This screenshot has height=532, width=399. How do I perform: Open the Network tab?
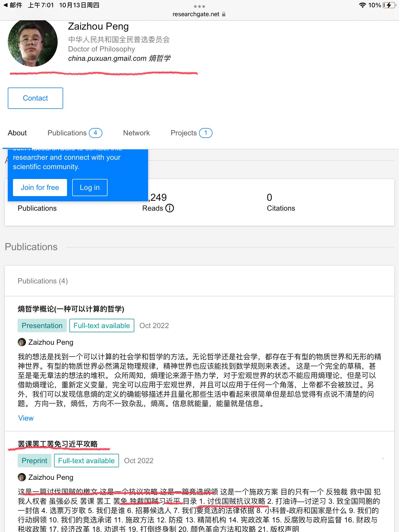pyautogui.click(x=136, y=133)
